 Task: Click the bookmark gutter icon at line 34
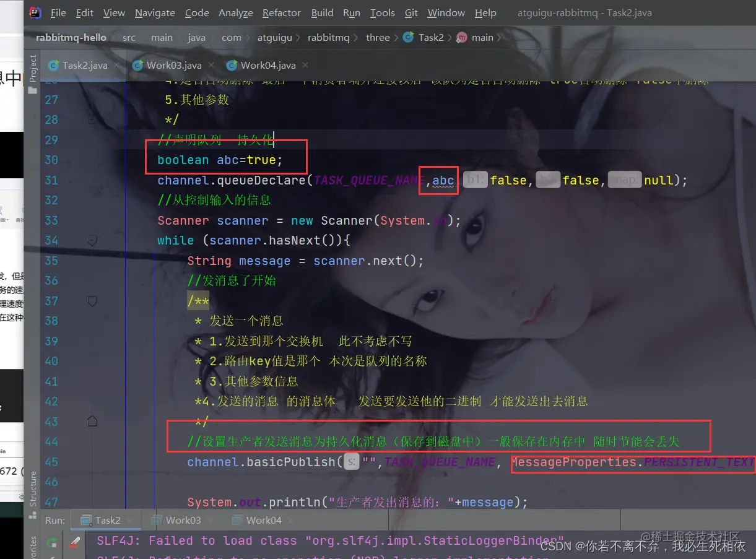click(x=92, y=240)
